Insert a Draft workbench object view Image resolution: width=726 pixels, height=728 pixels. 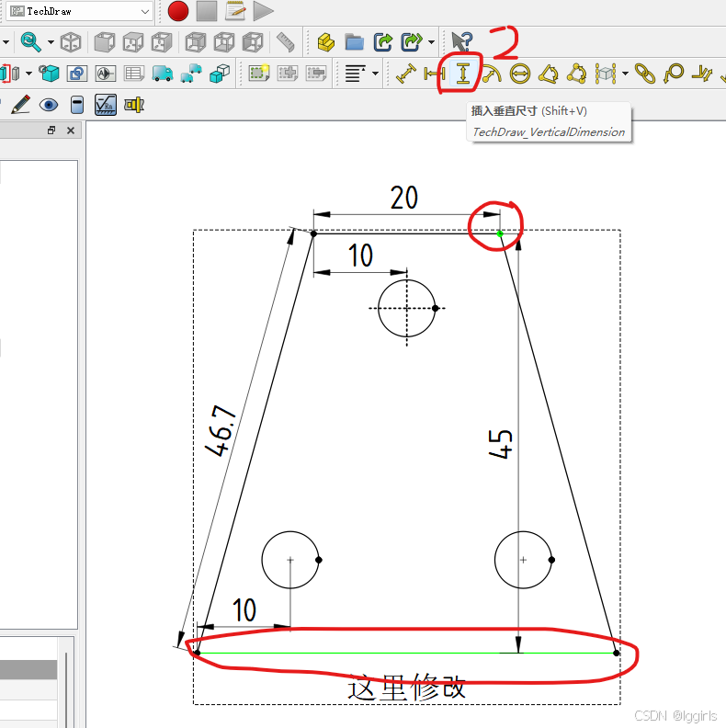(77, 74)
